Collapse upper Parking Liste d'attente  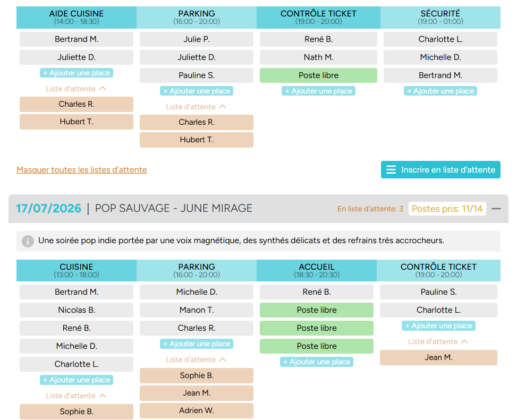point(196,107)
